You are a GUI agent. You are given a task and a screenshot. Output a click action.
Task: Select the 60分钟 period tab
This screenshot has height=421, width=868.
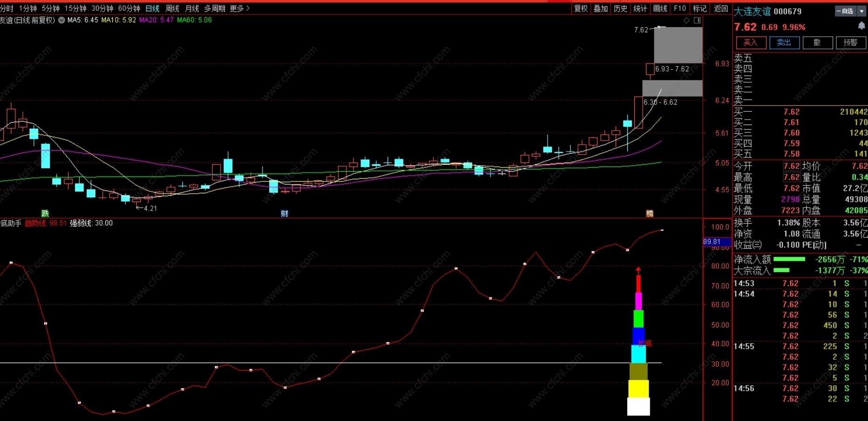click(x=129, y=8)
